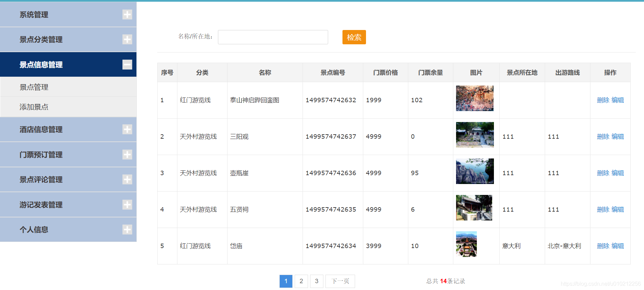Edit the 岱庙 row
The width and height of the screenshot is (644, 290).
point(618,246)
